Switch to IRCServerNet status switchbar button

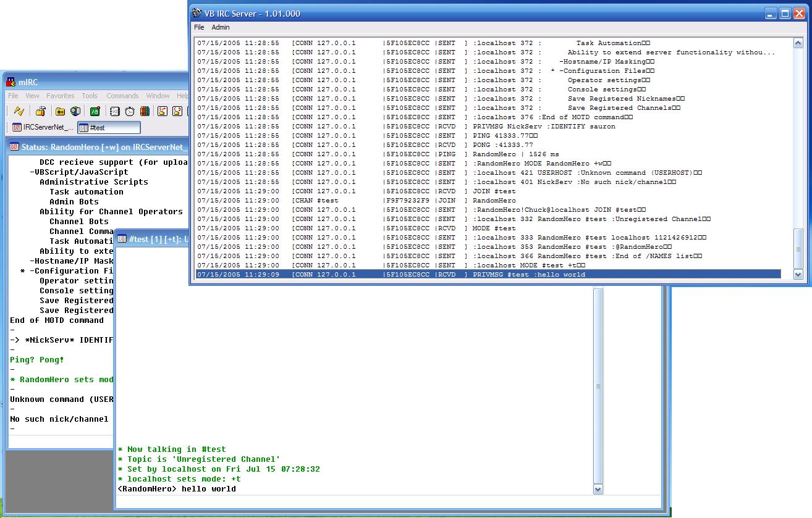42,128
